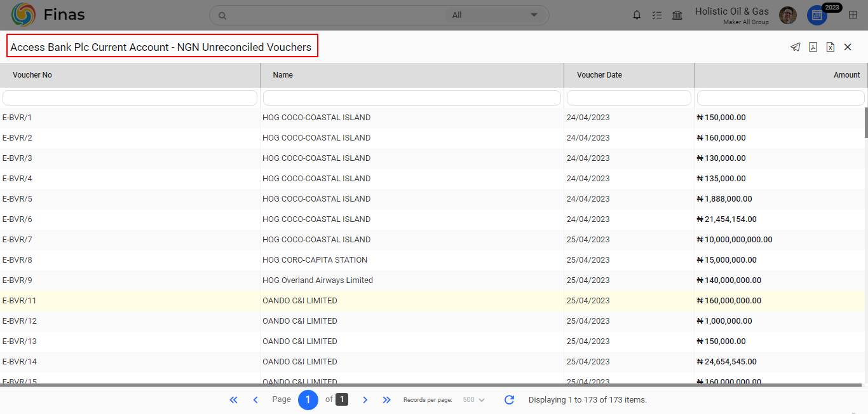Send vouchers using paper plane icon

point(795,47)
